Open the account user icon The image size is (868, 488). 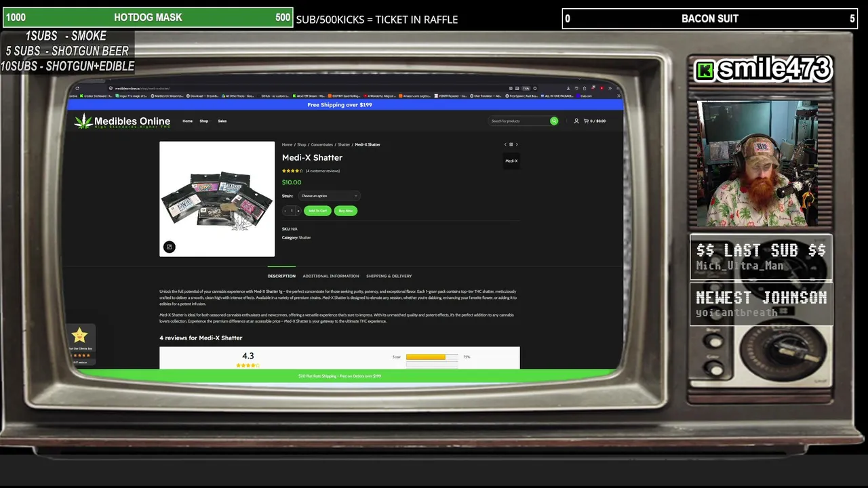click(x=576, y=121)
